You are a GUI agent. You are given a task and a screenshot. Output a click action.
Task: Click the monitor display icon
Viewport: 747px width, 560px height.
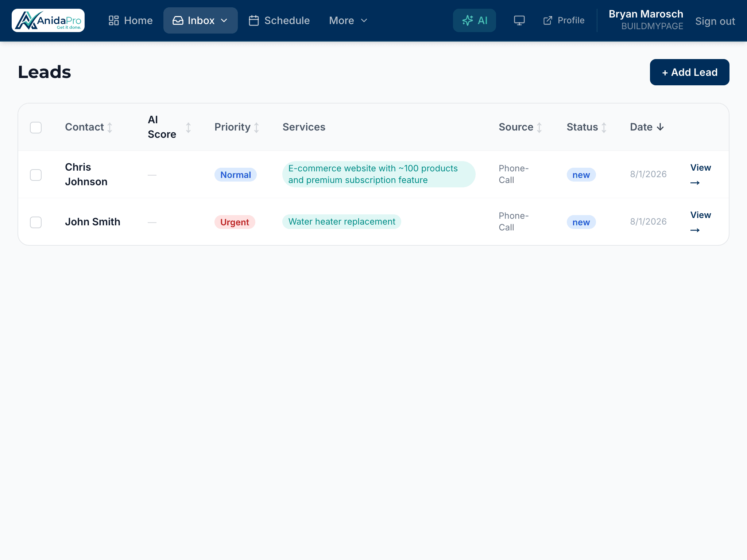519,20
